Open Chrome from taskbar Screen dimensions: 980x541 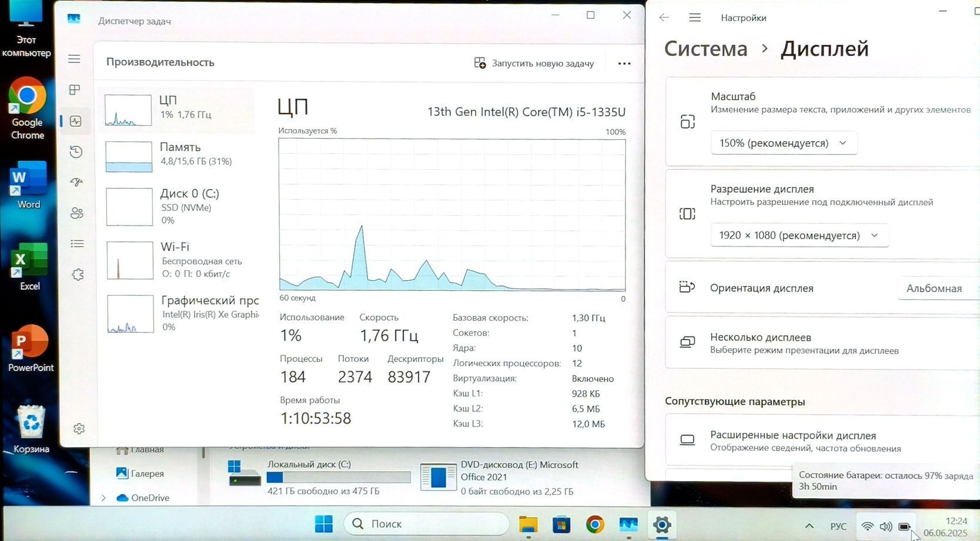point(595,524)
